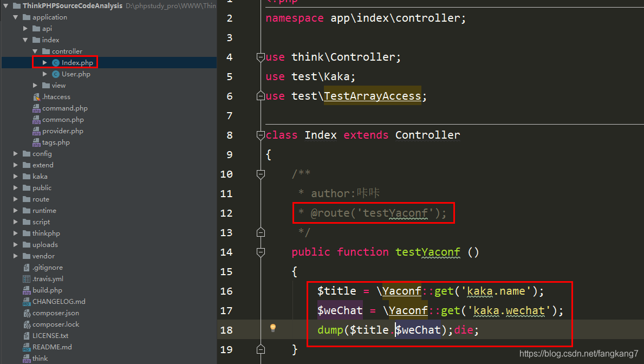Open the think file in the tree

pos(40,358)
